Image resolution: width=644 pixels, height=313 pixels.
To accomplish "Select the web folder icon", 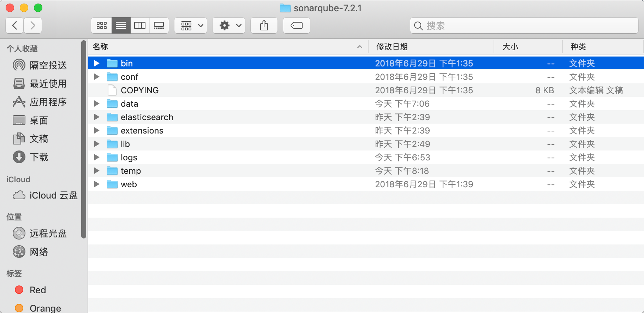I will (x=112, y=184).
